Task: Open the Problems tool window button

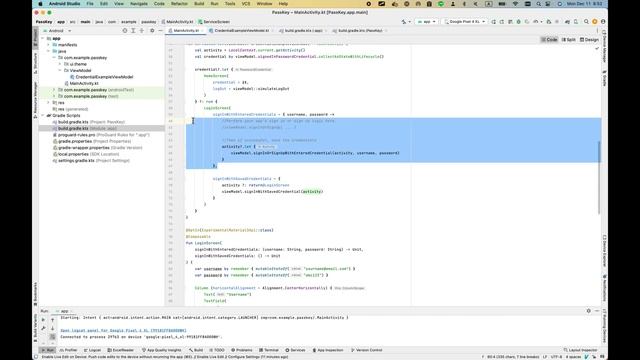Action: tap(242, 350)
